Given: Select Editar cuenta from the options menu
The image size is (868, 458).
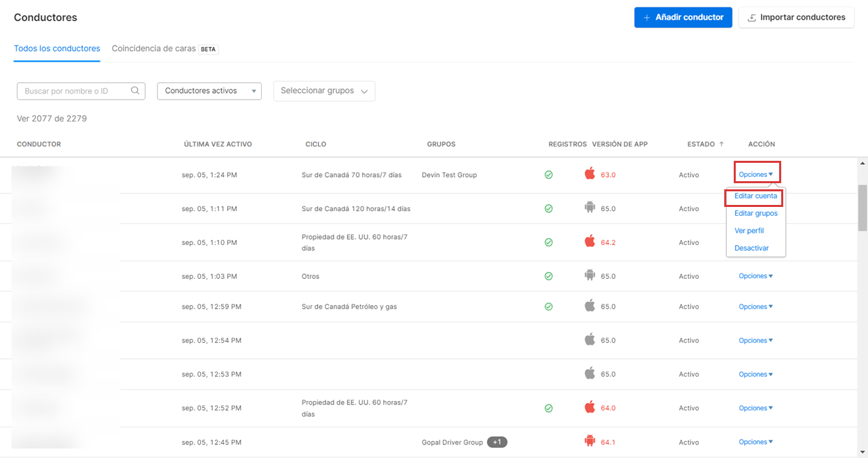Looking at the screenshot, I should 755,195.
